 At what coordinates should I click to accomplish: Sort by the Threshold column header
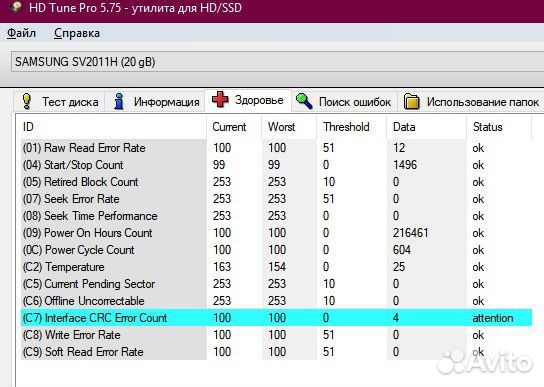click(352, 127)
